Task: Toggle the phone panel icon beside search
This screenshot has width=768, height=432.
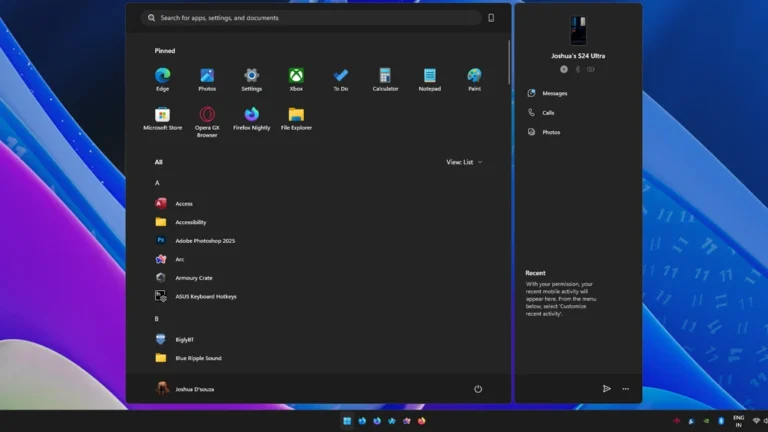Action: point(491,18)
